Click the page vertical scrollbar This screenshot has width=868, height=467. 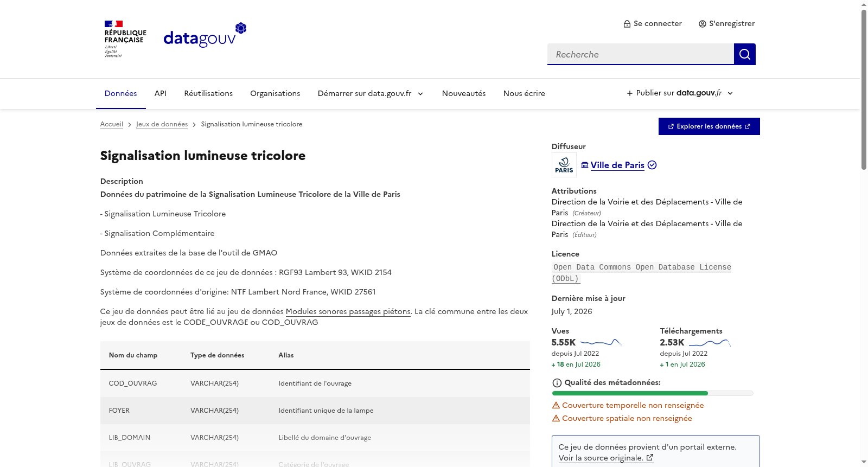tap(864, 89)
